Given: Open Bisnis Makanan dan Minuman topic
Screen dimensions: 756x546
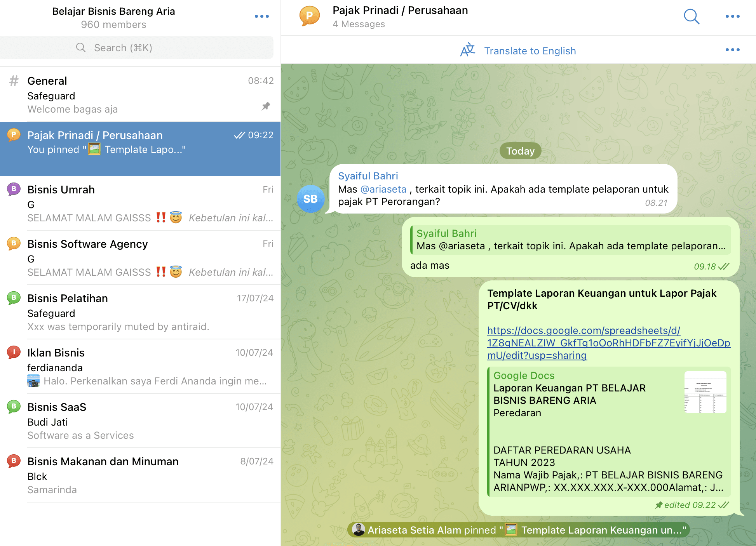Looking at the screenshot, I should click(140, 475).
